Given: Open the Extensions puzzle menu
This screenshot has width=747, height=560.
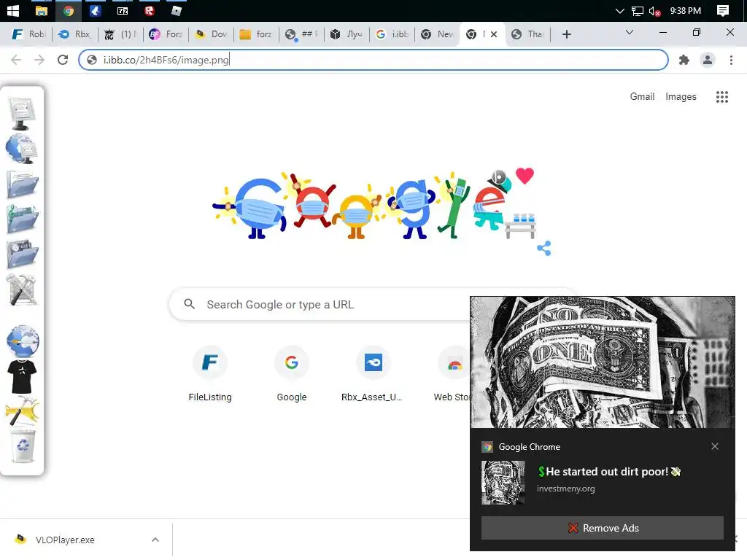Looking at the screenshot, I should (684, 60).
